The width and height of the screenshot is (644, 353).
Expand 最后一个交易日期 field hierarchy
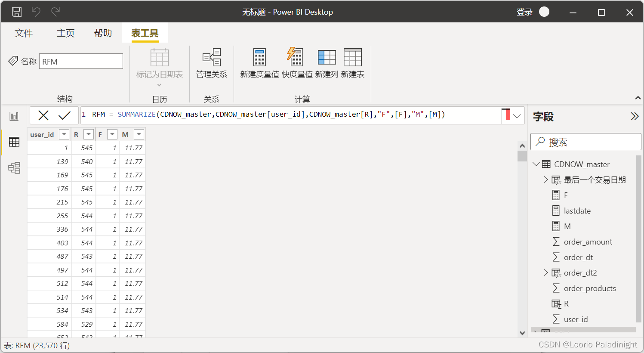click(x=545, y=180)
